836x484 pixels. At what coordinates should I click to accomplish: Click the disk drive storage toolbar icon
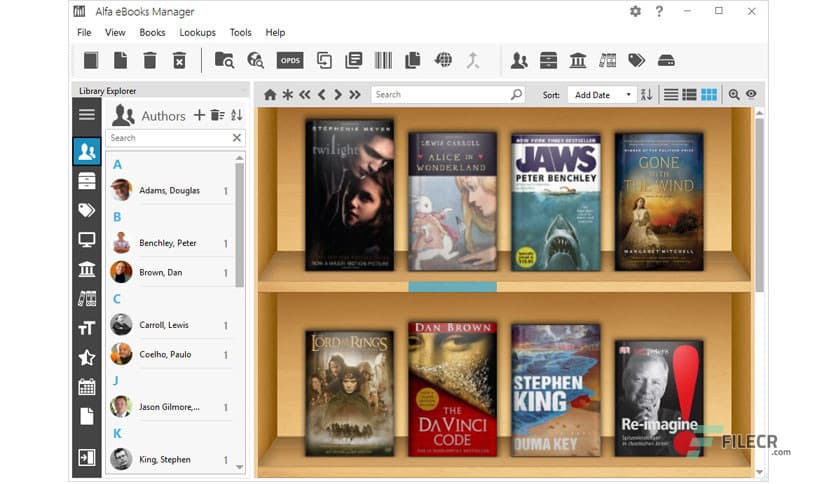[666, 60]
